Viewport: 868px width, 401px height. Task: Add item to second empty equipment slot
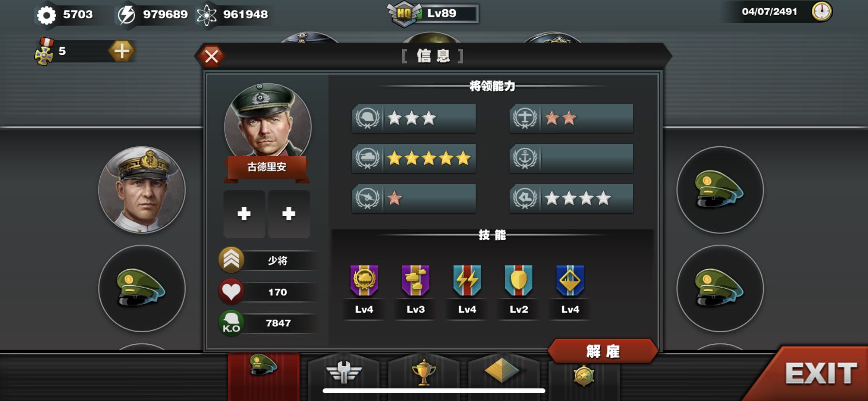tap(289, 214)
